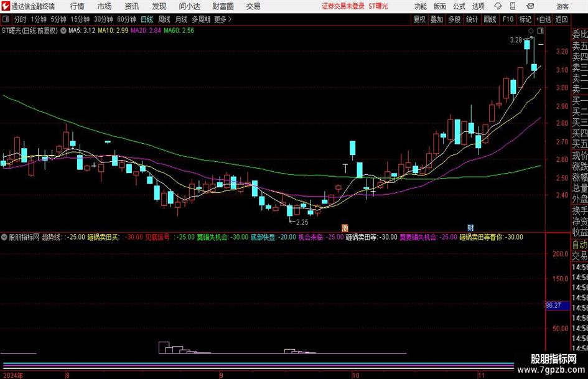Click the MA10: 2.99 label
The image size is (588, 379).
[113, 30]
